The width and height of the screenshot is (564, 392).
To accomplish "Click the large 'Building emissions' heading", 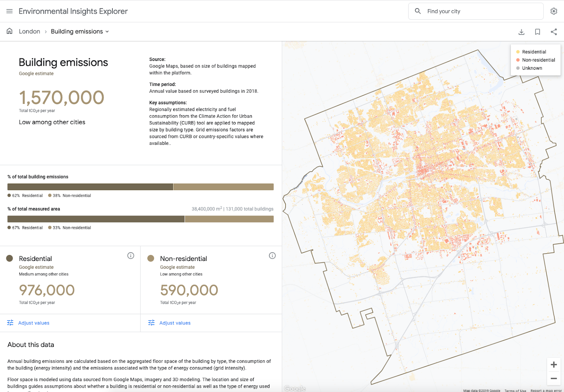I will (63, 62).
